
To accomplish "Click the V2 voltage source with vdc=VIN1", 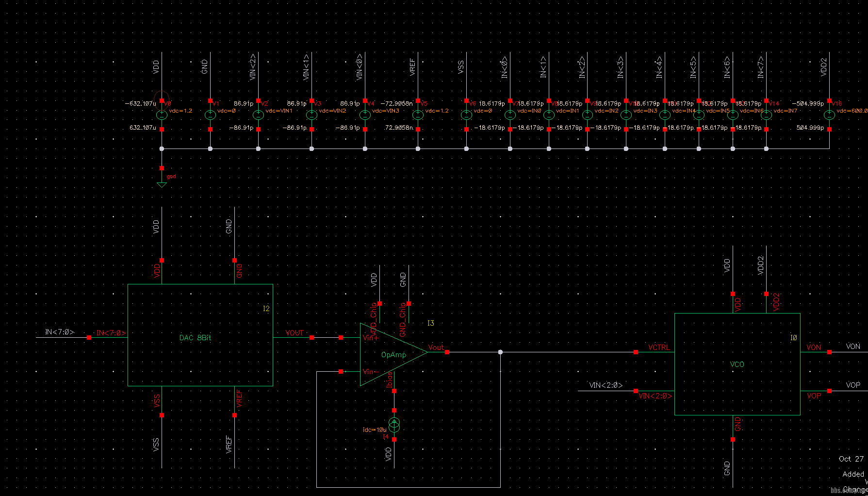I will click(x=258, y=115).
